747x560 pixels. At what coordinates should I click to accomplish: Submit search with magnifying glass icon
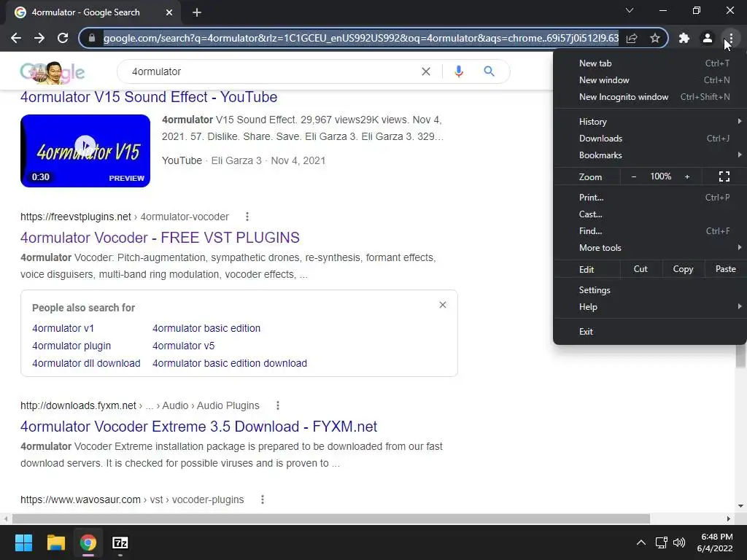pyautogui.click(x=489, y=71)
